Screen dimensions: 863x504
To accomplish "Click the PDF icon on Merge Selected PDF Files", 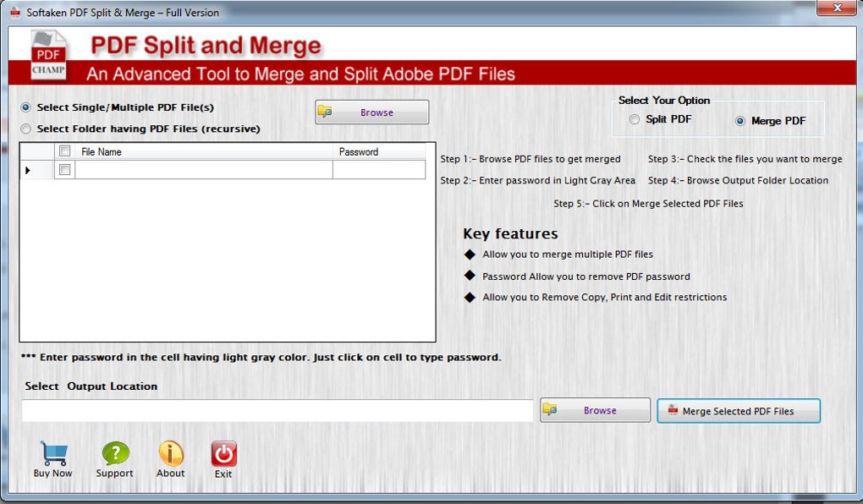I will (673, 411).
